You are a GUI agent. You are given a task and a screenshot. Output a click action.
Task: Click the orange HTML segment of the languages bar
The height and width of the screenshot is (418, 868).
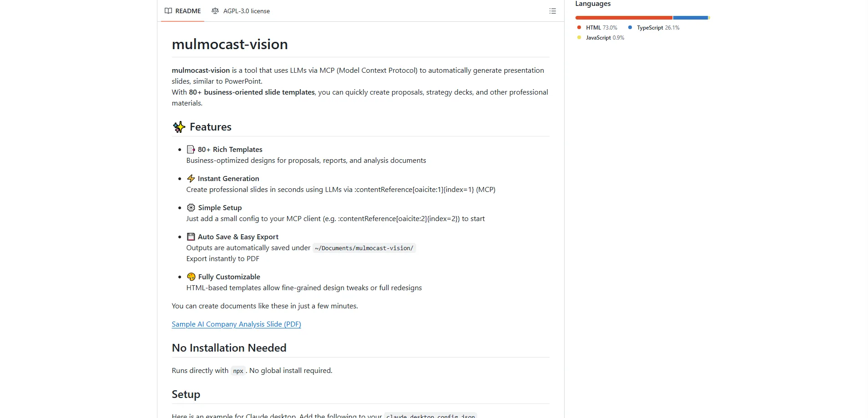pyautogui.click(x=623, y=17)
